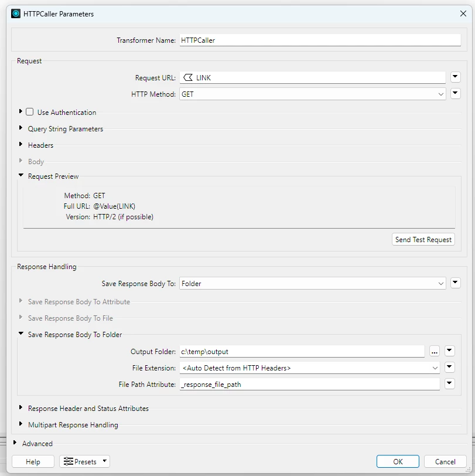
Task: Collapse the Request Preview section
Action: point(21,175)
